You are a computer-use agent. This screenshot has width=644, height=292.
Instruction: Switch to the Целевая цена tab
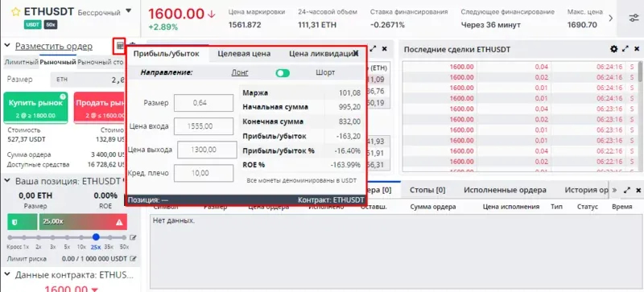(244, 53)
